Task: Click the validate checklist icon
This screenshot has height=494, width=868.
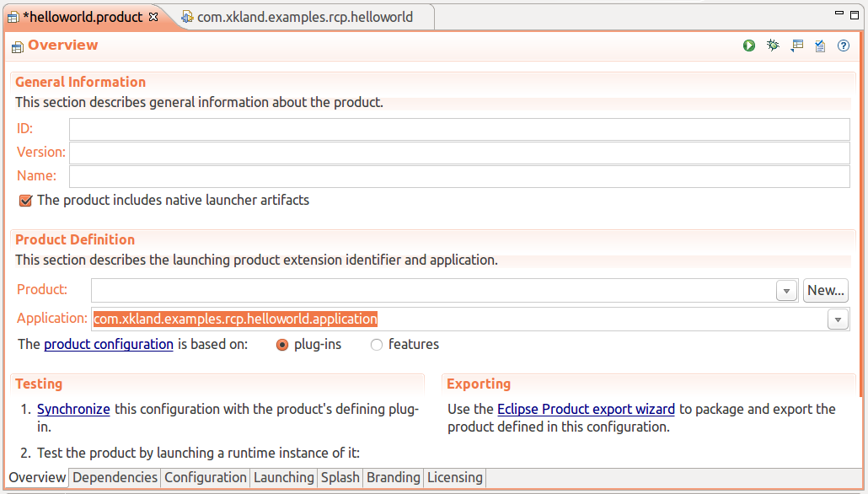Action: [820, 46]
